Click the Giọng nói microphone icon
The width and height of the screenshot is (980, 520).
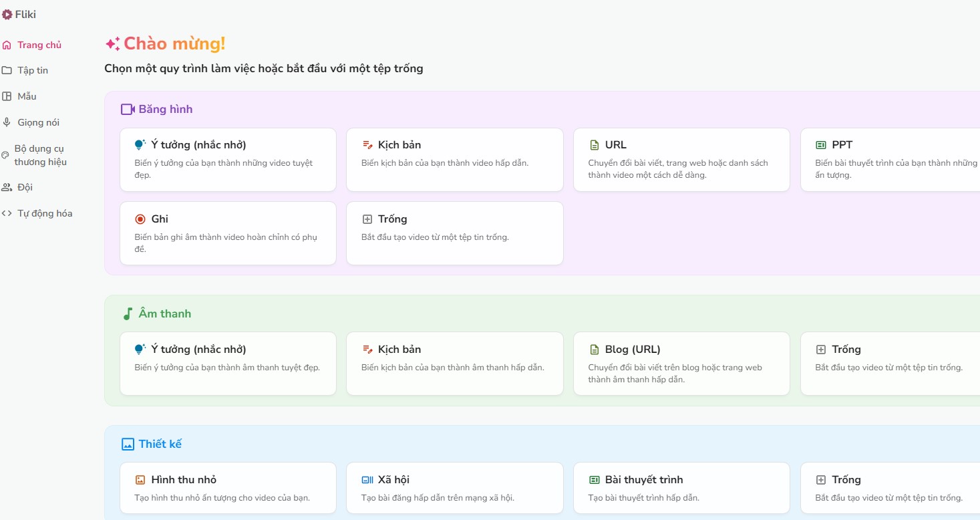(x=7, y=122)
